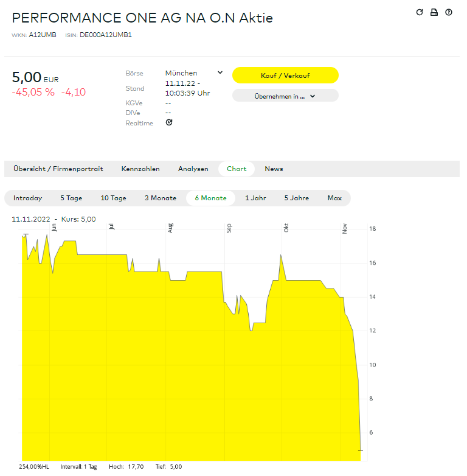Image resolution: width=467 pixels, height=476 pixels.
Task: Click the Hoch value 17,70
Action: tap(136, 467)
